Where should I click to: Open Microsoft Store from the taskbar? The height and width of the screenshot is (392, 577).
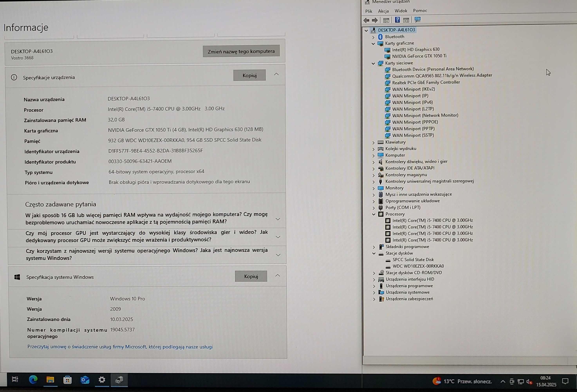[x=67, y=380]
